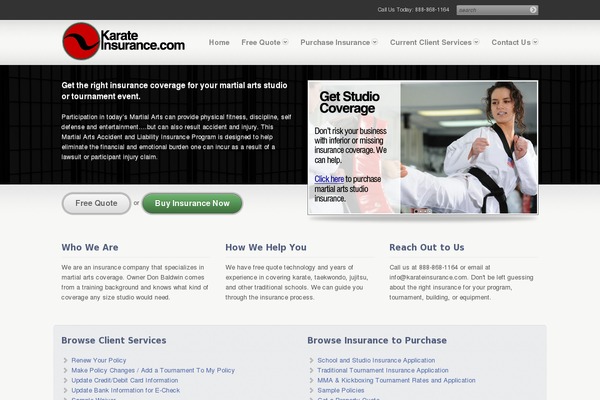The width and height of the screenshot is (600, 400).
Task: Follow the 'Click here' link in banner
Action: click(x=329, y=179)
